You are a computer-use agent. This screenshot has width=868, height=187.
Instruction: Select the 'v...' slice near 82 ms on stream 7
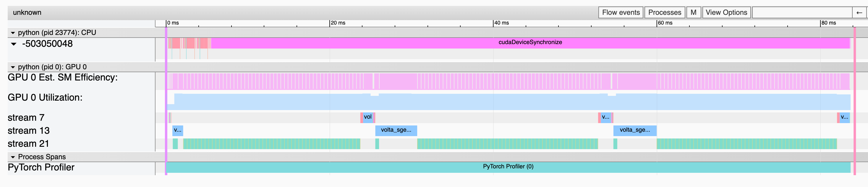click(844, 117)
